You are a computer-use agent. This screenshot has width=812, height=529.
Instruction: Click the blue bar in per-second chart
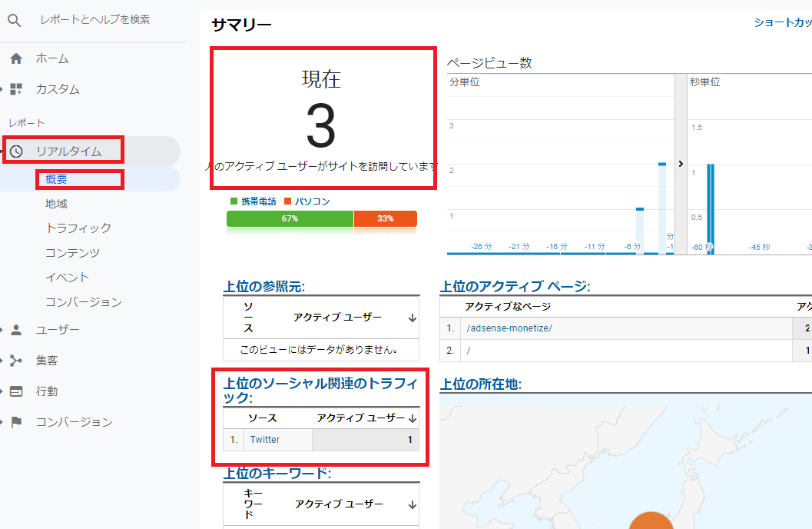point(711,209)
